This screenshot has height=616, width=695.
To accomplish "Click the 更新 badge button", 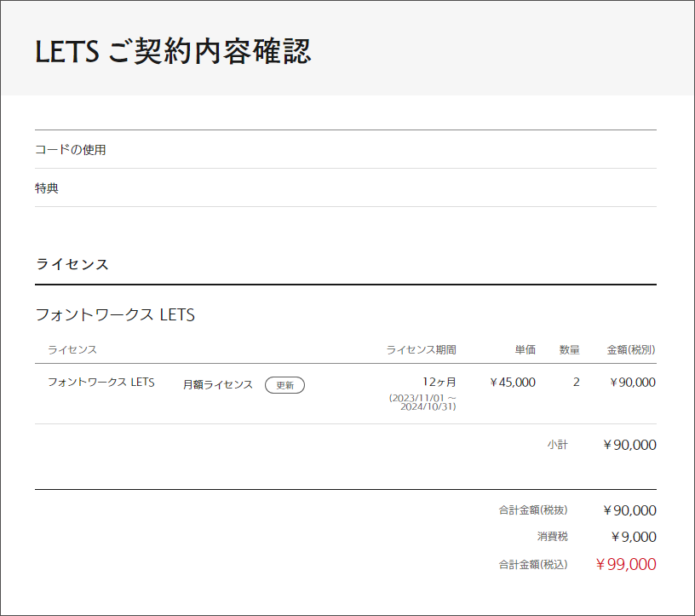I will 284,385.
